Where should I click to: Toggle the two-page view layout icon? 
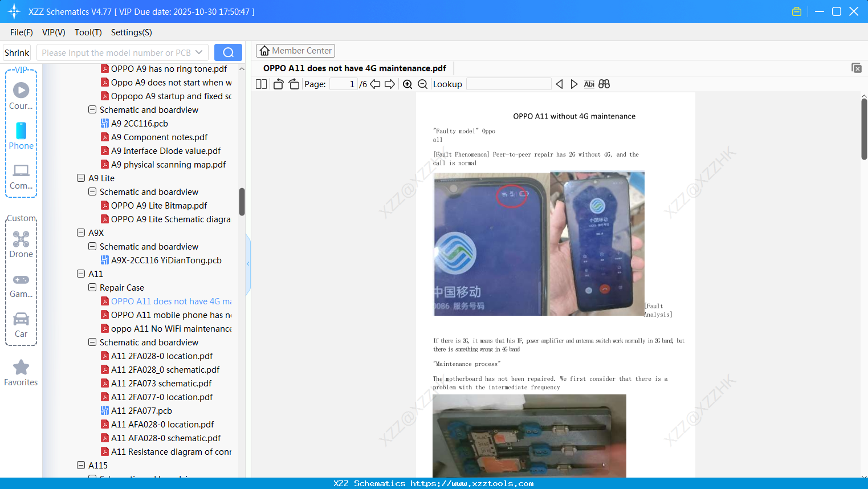coord(261,84)
